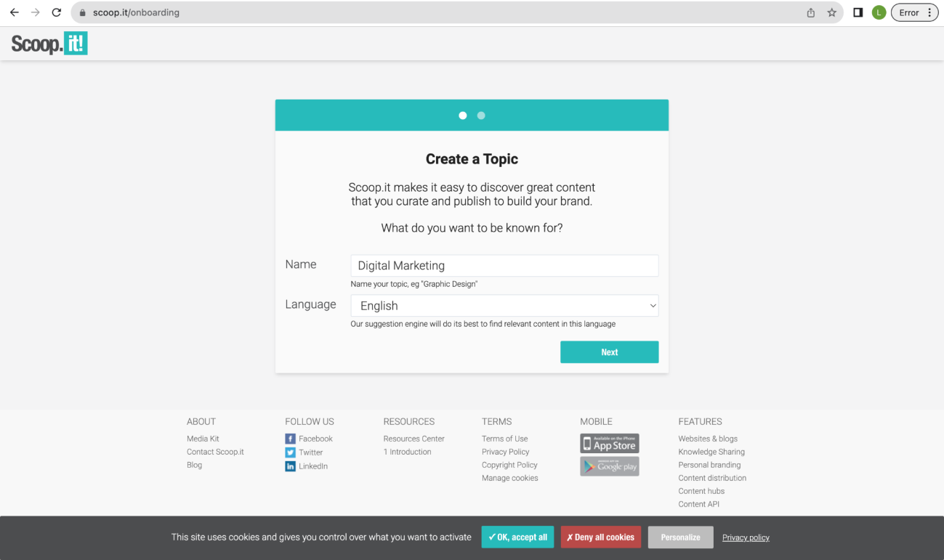This screenshot has height=560, width=944.
Task: Click the Scoop.it logo
Action: (x=49, y=44)
